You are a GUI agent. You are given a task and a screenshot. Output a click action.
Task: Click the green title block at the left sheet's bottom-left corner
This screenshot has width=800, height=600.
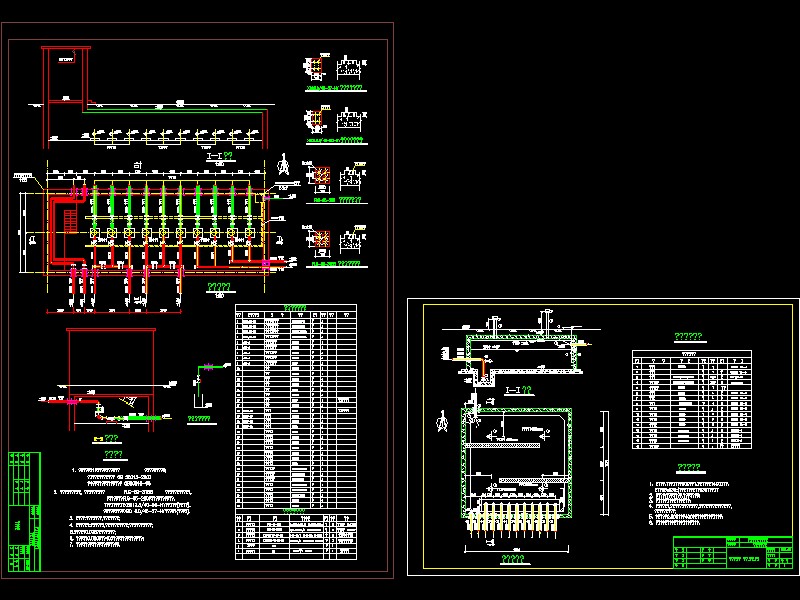tap(24, 512)
